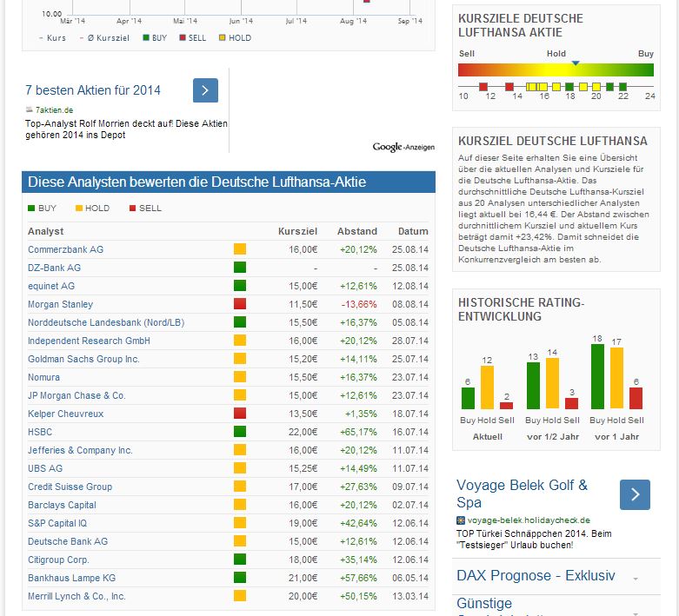Click Kelper Cheuvreux red rating square
679x616 pixels.
pos(239,413)
